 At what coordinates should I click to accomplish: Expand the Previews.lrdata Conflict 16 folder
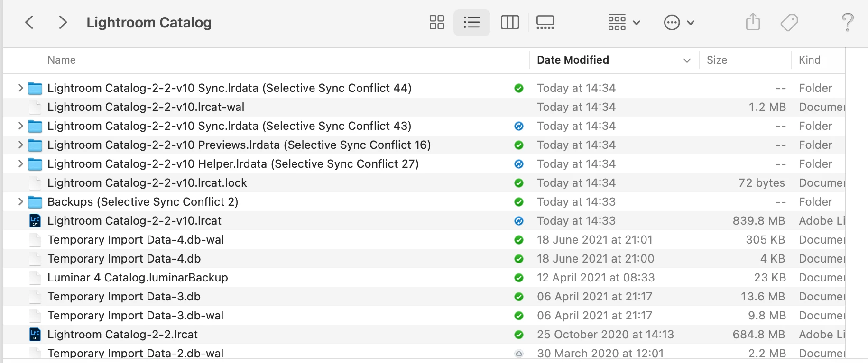(20, 145)
